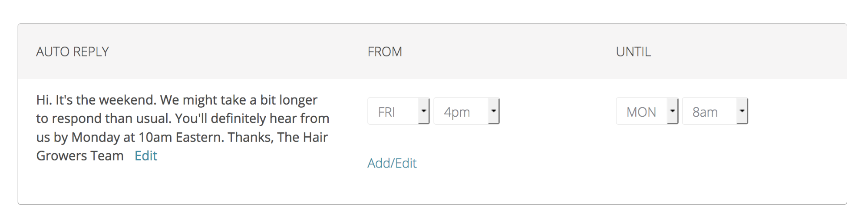Open the Add/Edit link under the FROM time
This screenshot has width=868, height=220.
pos(392,163)
